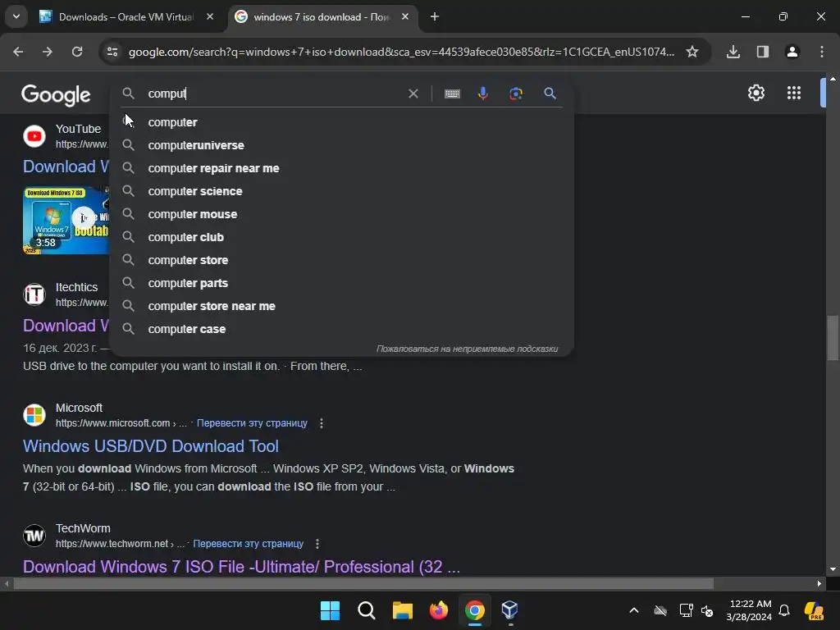Choose the 'computer mouse' suggestion
Image resolution: width=840 pixels, height=630 pixels.
[341, 214]
